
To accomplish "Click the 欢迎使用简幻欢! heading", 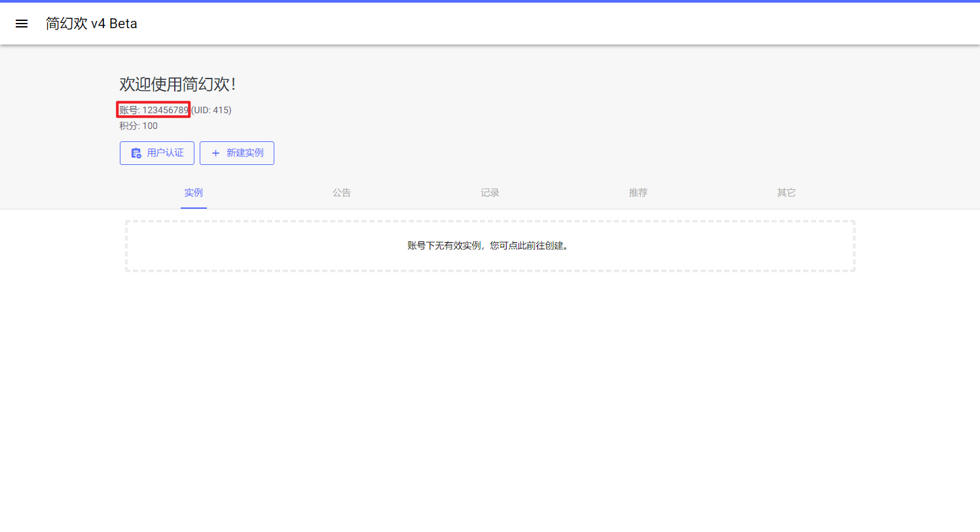I will pyautogui.click(x=177, y=84).
